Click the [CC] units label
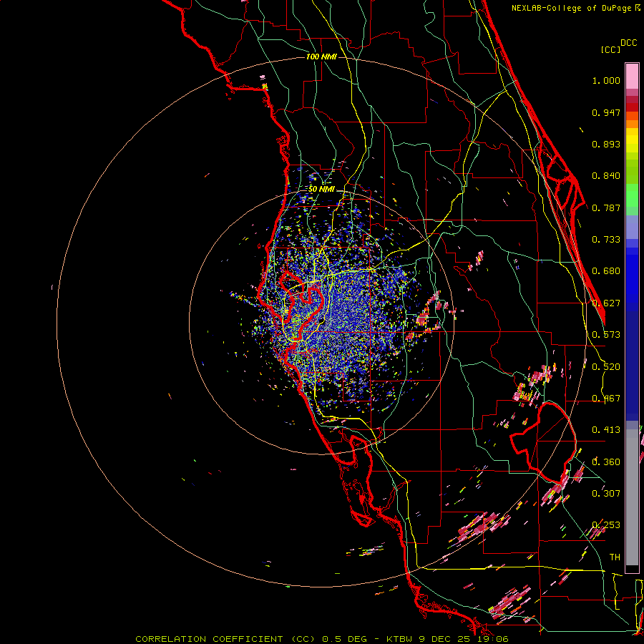 coord(611,49)
